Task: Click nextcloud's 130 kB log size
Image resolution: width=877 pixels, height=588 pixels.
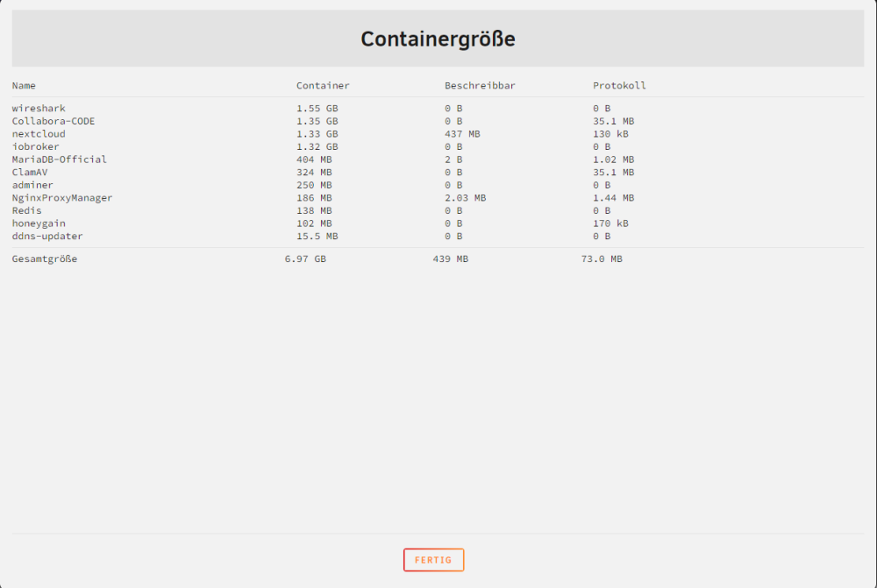Action: click(x=610, y=134)
